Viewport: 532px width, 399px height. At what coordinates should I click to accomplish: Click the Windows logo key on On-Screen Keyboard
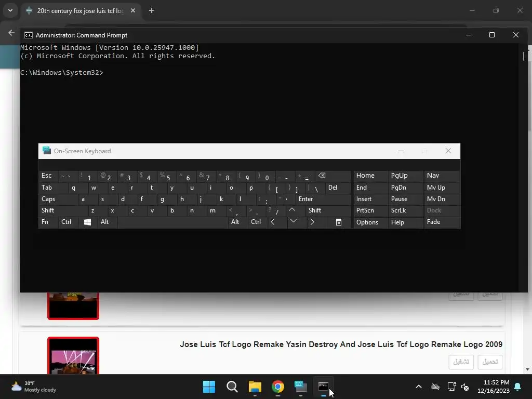click(x=87, y=222)
